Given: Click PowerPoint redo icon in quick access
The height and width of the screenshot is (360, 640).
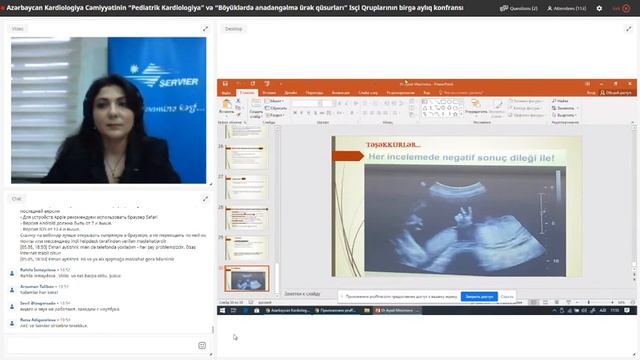Looking at the screenshot, I should click(x=253, y=84).
